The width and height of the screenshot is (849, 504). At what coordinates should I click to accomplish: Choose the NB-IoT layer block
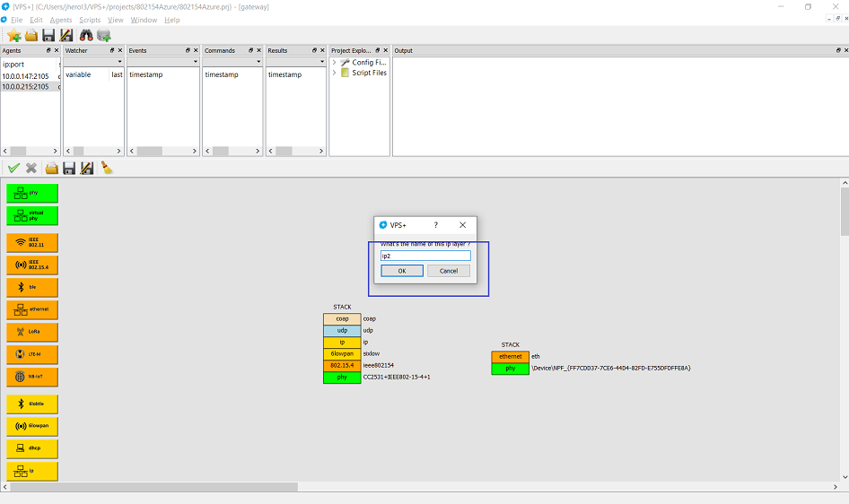32,377
